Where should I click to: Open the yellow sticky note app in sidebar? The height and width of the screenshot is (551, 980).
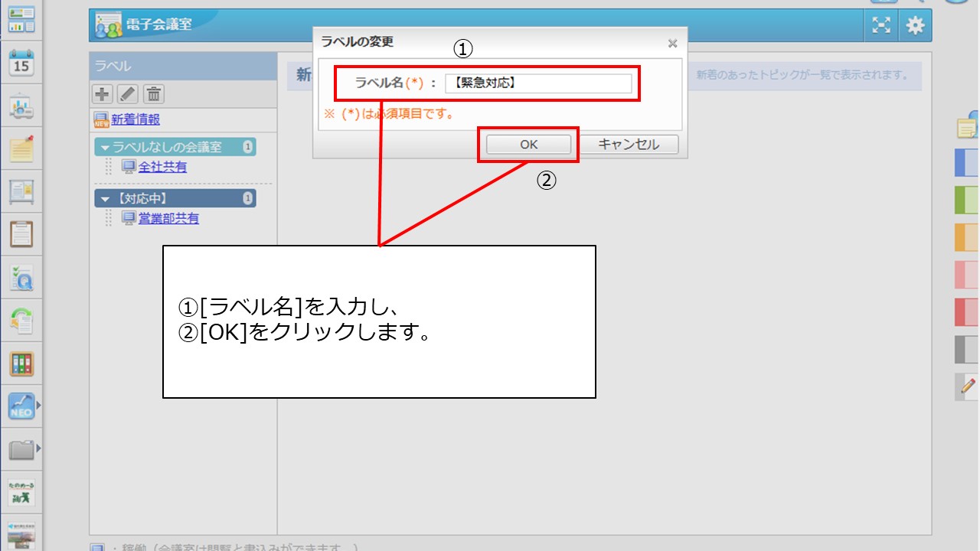click(21, 148)
